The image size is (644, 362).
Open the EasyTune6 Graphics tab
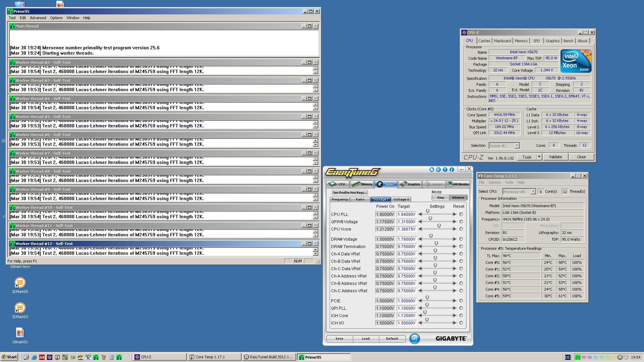(410, 184)
